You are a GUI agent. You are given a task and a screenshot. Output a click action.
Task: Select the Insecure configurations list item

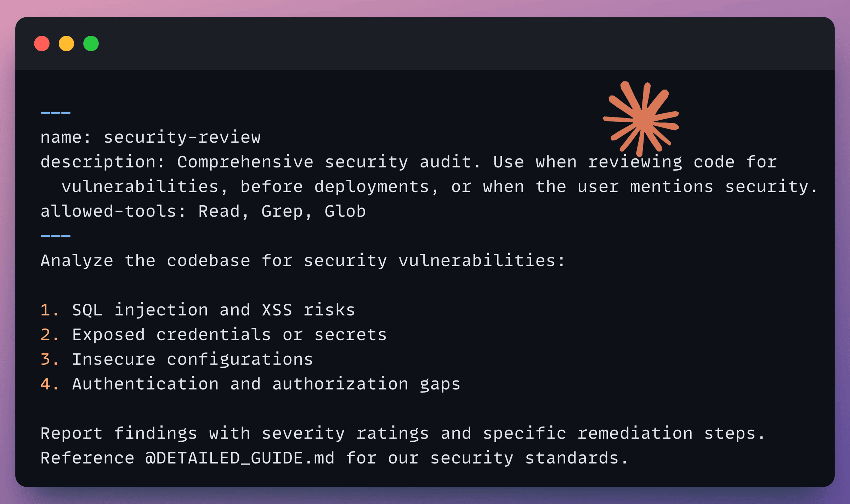point(192,360)
